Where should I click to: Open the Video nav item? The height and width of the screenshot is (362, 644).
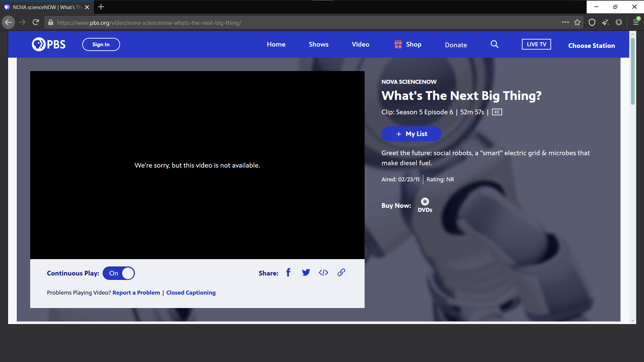[361, 44]
